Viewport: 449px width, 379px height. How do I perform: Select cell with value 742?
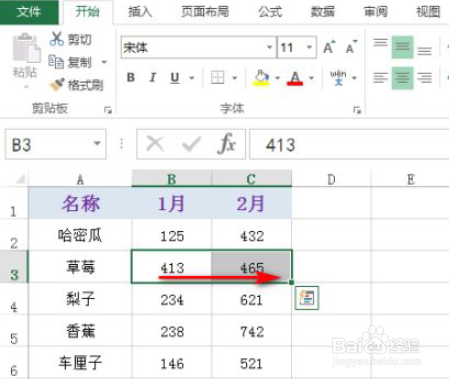click(252, 331)
